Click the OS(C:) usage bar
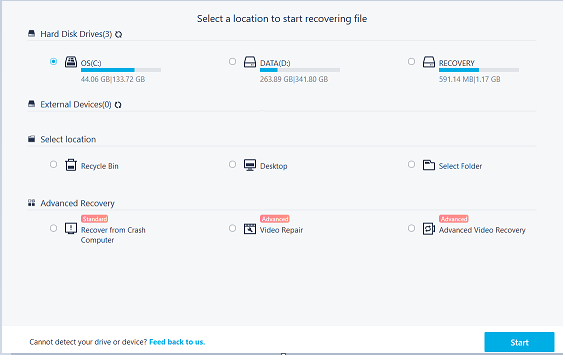 121,70
